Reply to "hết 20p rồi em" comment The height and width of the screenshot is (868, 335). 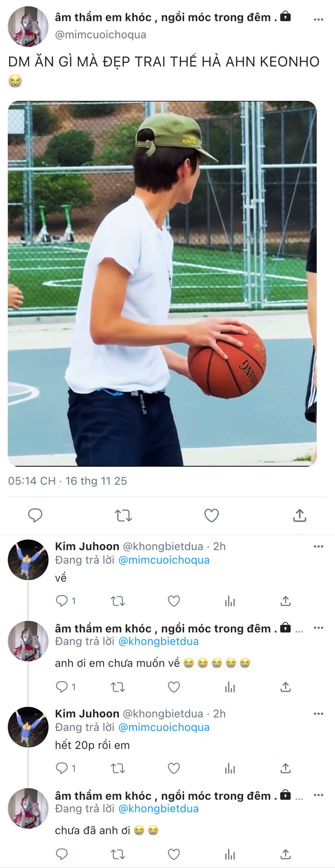62,768
